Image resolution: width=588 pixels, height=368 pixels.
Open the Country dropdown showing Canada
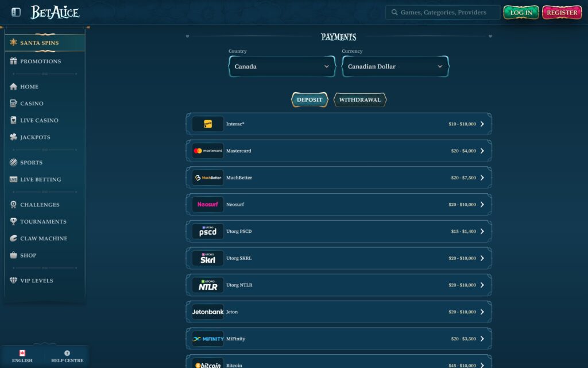pyautogui.click(x=281, y=66)
